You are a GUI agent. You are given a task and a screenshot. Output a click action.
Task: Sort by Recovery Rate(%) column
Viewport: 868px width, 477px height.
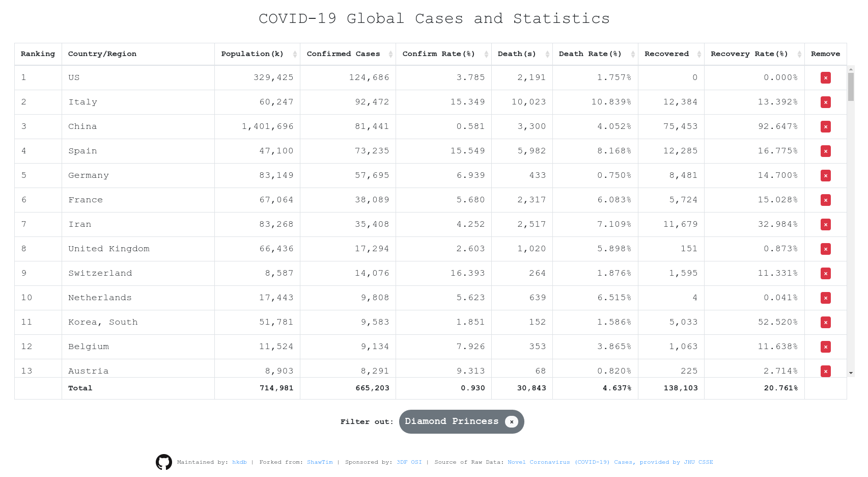coord(754,54)
